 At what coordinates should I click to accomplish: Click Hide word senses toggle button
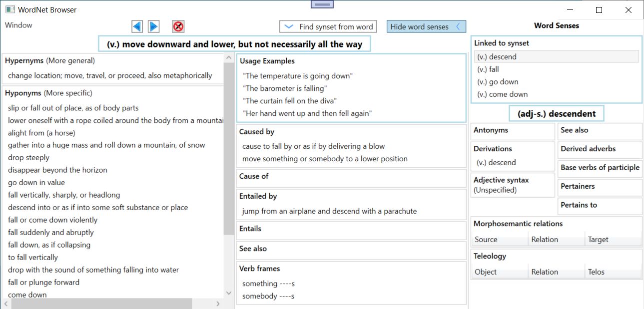click(x=426, y=27)
